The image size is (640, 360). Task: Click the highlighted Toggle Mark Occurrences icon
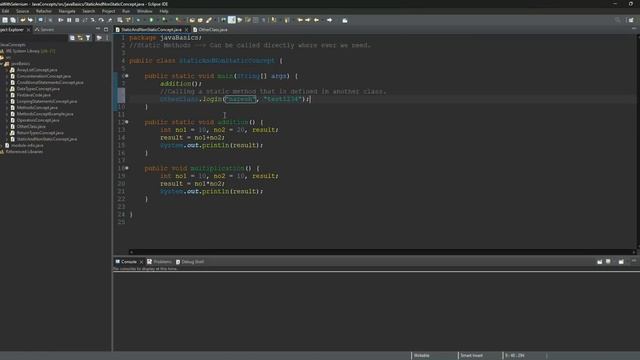click(x=231, y=20)
